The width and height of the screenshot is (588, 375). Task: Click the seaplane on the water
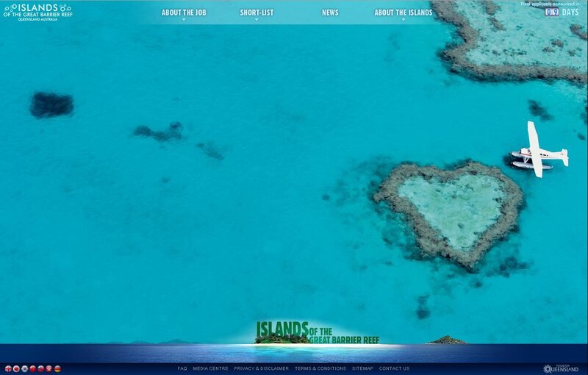[539, 149]
